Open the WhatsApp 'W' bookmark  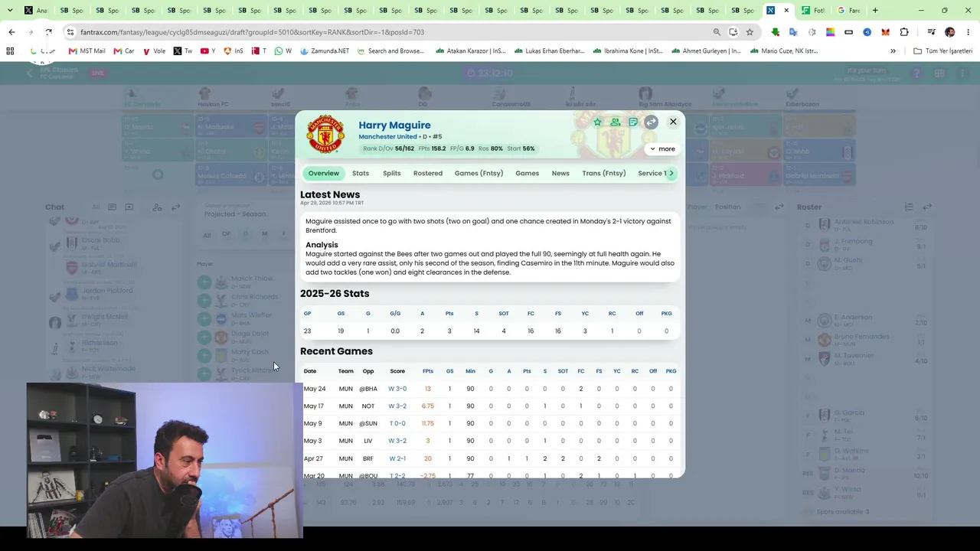[283, 51]
